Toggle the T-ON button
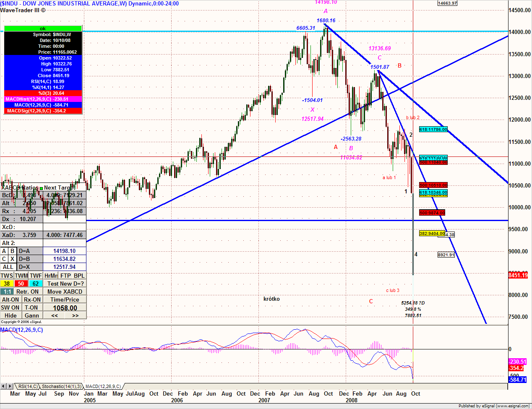532x409 pixels. [32, 307]
